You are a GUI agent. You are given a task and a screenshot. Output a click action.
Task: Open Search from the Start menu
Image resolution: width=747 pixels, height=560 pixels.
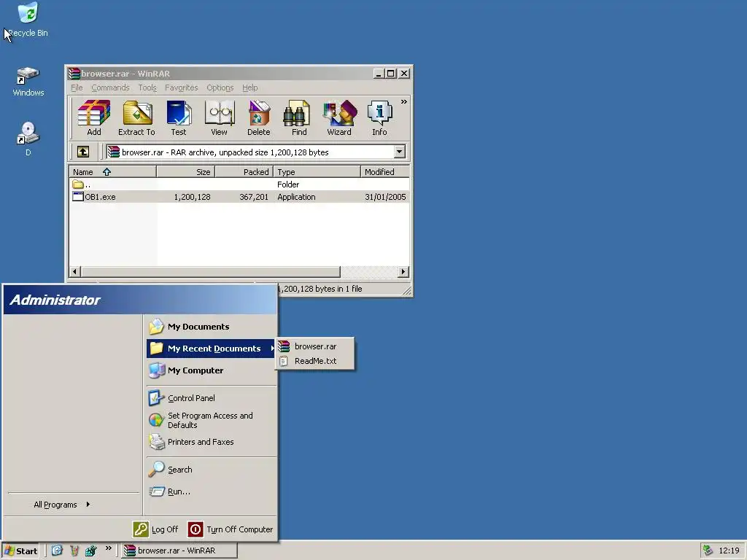pyautogui.click(x=211, y=470)
